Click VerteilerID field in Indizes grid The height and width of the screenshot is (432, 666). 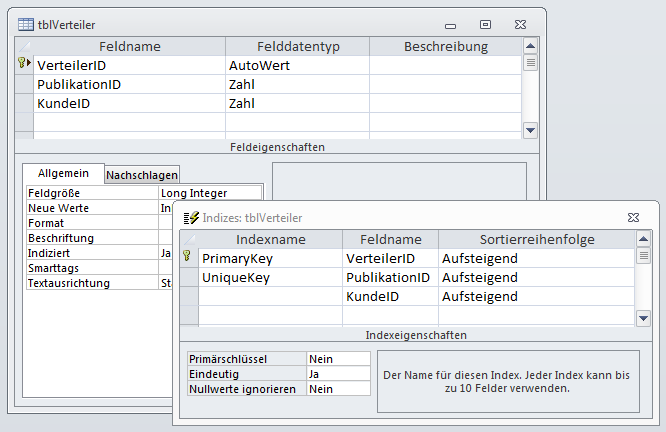(x=390, y=258)
